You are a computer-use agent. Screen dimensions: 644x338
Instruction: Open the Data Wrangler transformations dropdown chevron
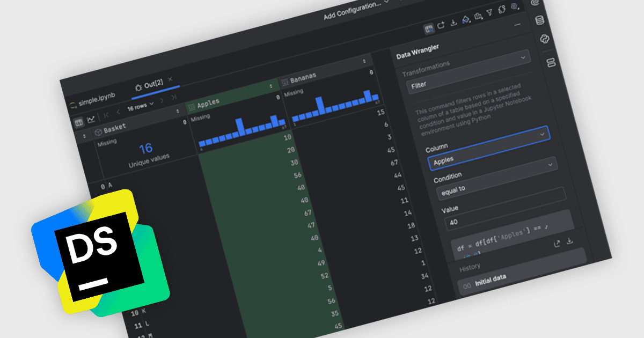pyautogui.click(x=523, y=57)
